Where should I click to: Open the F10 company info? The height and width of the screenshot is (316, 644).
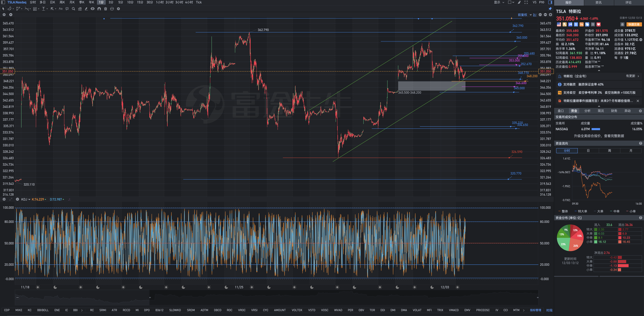[542, 2]
